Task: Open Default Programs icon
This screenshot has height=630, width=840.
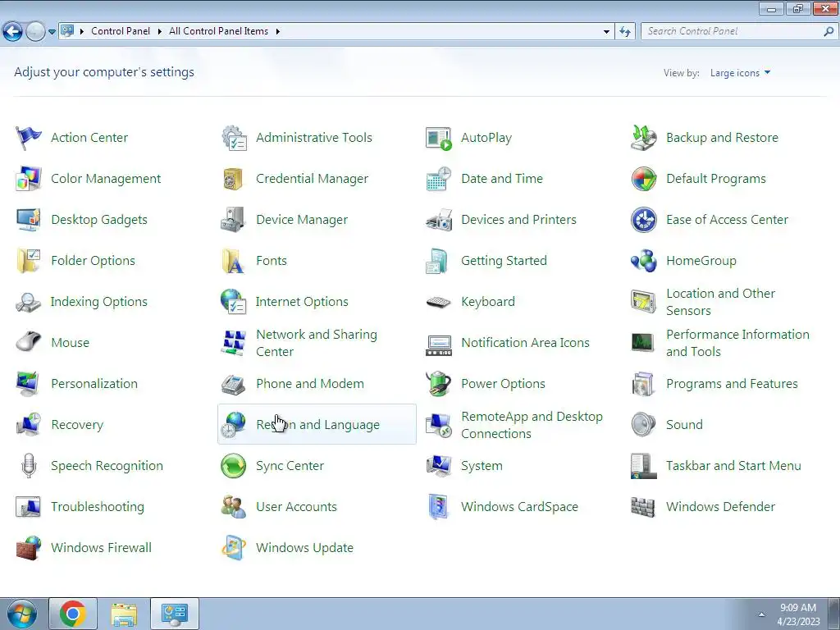Action: [643, 179]
